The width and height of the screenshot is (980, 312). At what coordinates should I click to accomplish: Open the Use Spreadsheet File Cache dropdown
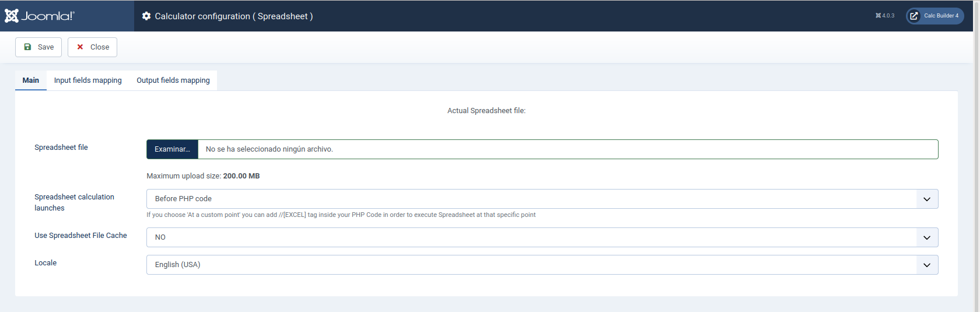click(542, 237)
